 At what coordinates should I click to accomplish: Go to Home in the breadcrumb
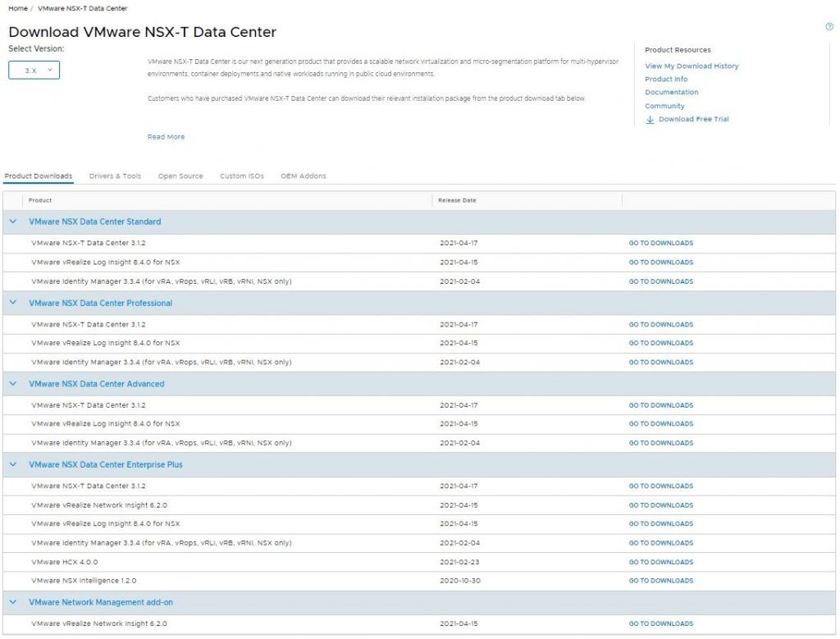click(x=18, y=8)
